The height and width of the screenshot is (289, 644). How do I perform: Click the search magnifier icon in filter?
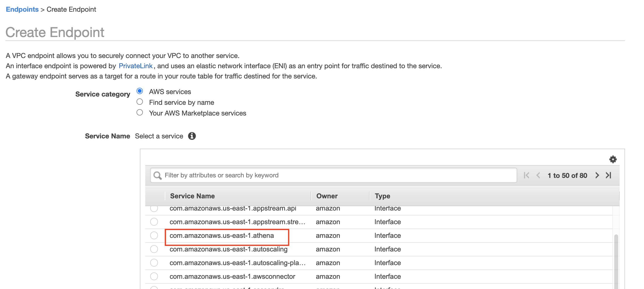[157, 175]
